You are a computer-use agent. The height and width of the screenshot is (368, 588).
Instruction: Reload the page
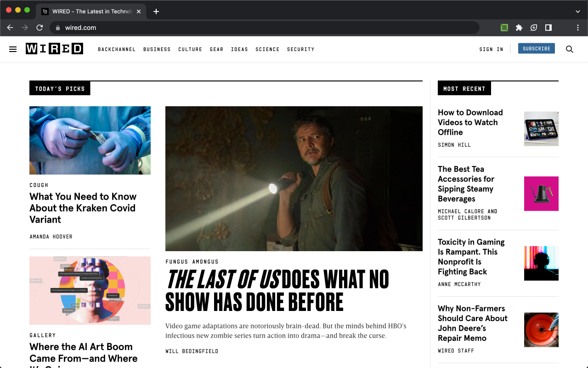coord(40,28)
